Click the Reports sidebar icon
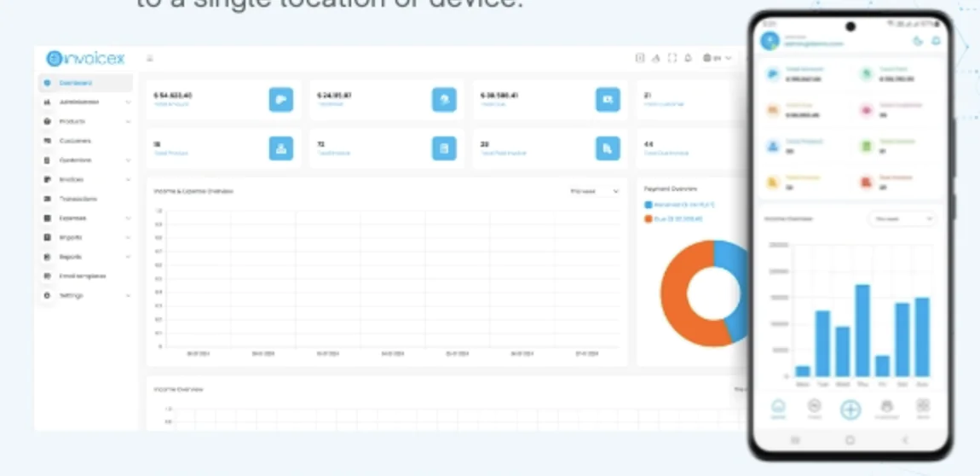The image size is (980, 476). coord(48,257)
